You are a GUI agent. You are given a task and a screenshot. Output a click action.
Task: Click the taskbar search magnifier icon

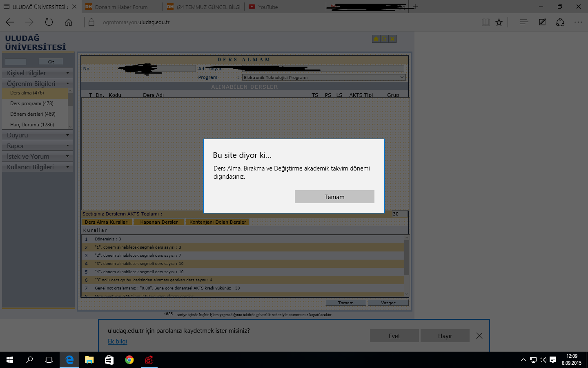coord(29,360)
